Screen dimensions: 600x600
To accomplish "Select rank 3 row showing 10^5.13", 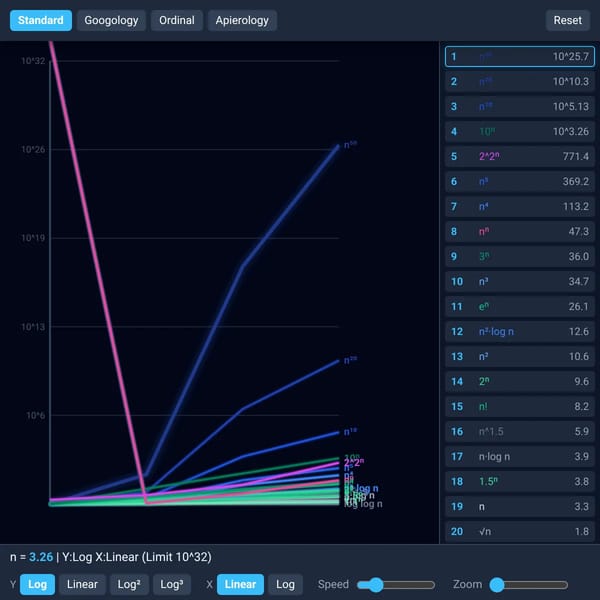I will point(520,106).
